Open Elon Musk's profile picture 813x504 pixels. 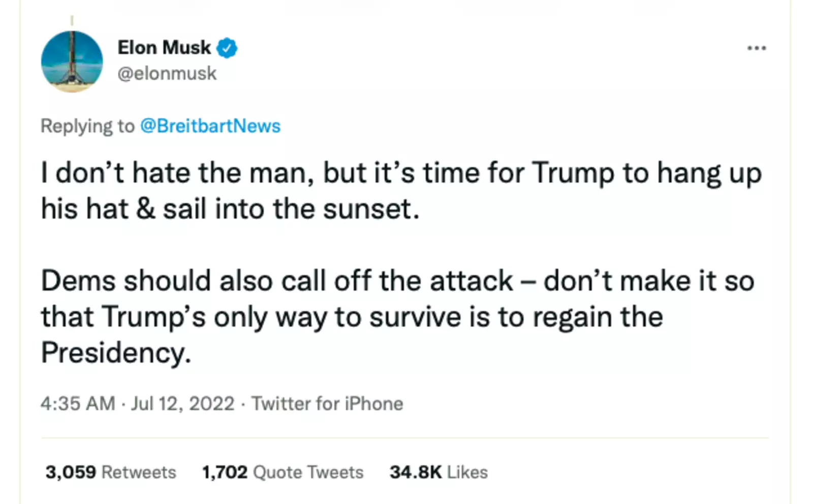[72, 61]
